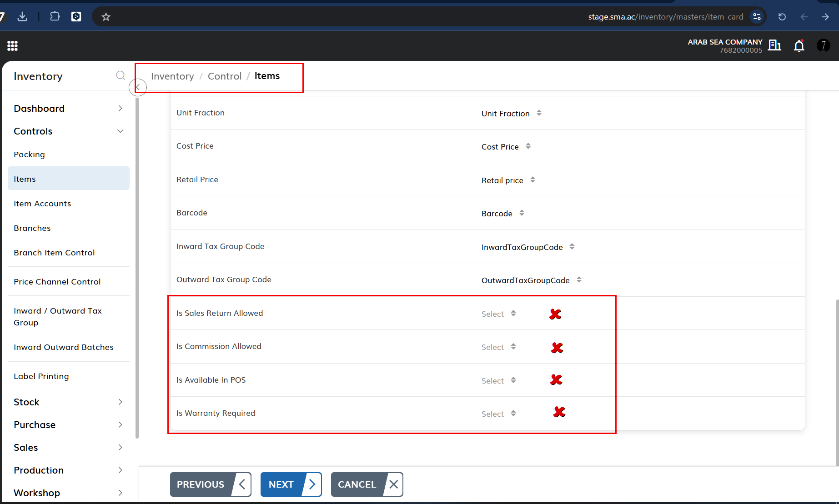Click the Items breadcrumb
Viewport: 839px width, 504px height.
click(x=267, y=76)
